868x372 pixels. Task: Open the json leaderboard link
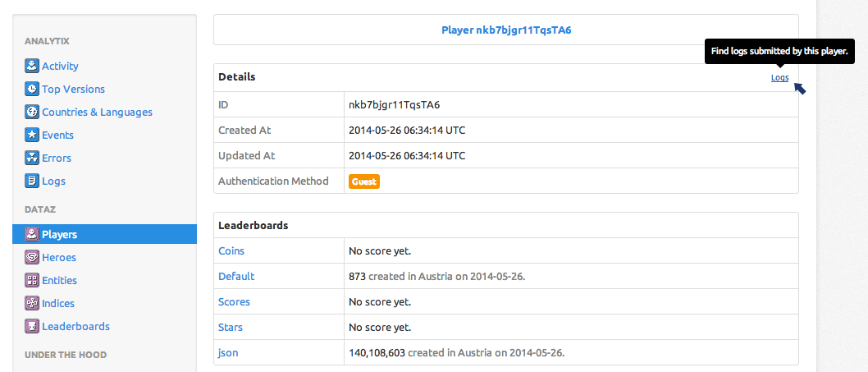[228, 353]
